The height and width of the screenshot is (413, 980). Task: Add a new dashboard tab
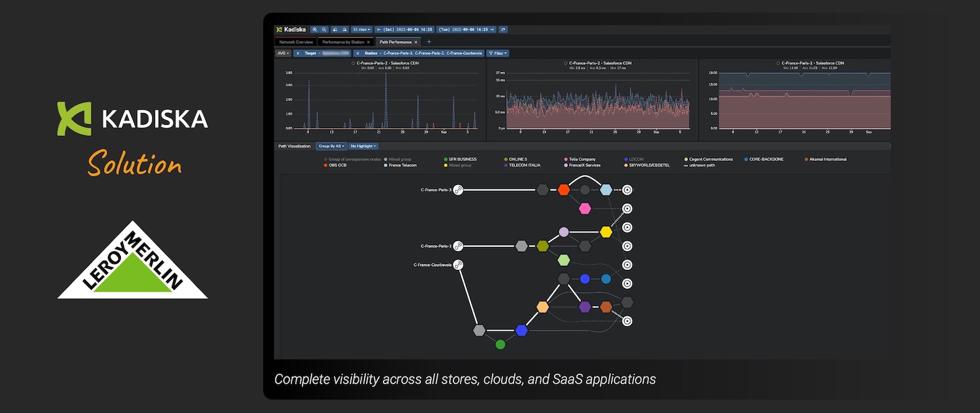point(429,42)
